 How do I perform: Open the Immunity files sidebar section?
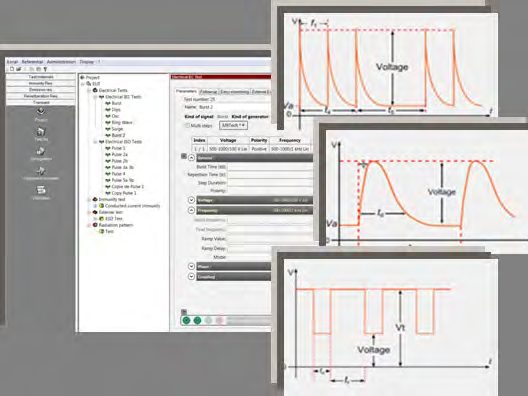[41, 83]
